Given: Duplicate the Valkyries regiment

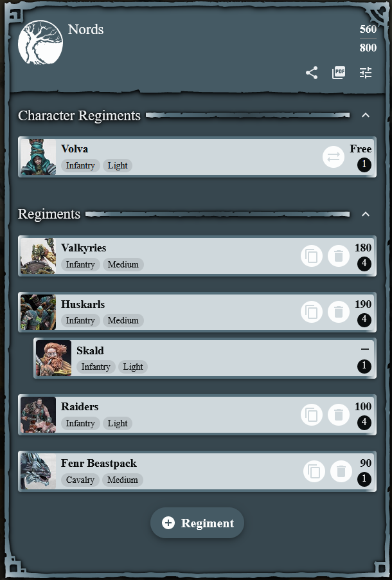Looking at the screenshot, I should (x=312, y=256).
